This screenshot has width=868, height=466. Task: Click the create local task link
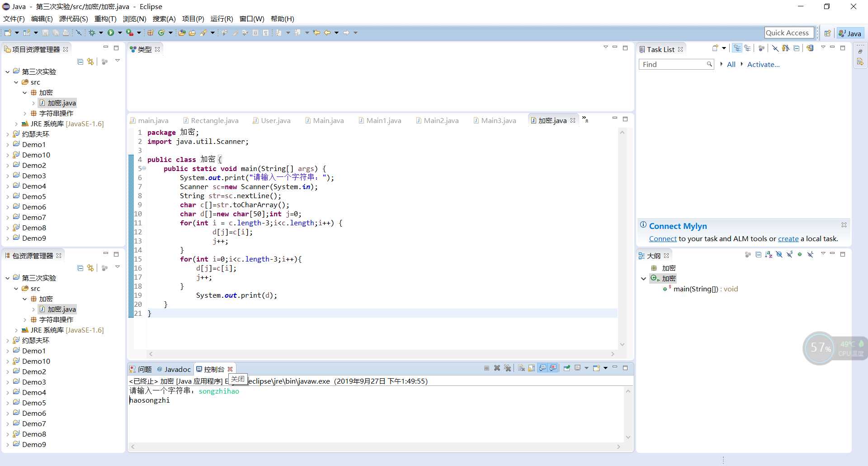[x=788, y=238]
